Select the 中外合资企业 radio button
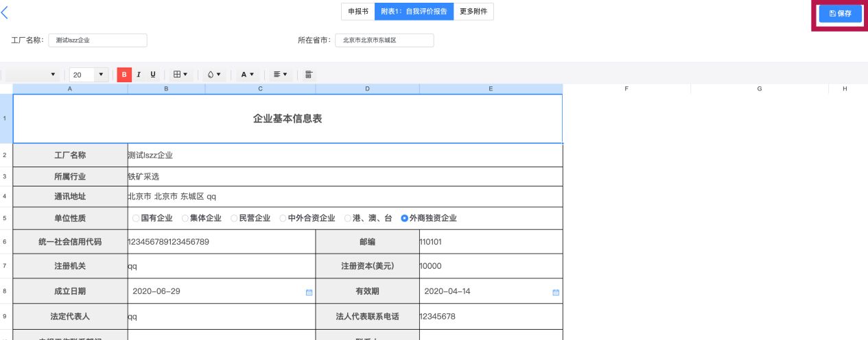The image size is (868, 340). pos(283,219)
